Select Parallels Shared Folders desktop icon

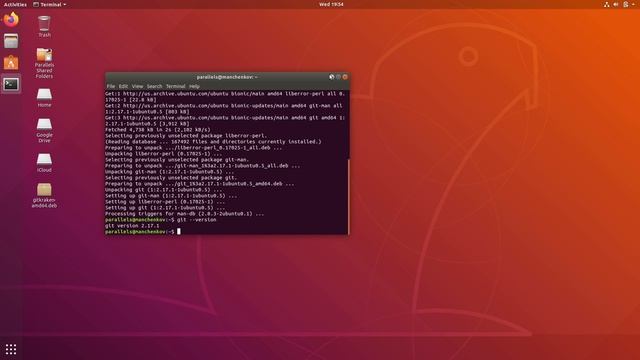pyautogui.click(x=44, y=63)
